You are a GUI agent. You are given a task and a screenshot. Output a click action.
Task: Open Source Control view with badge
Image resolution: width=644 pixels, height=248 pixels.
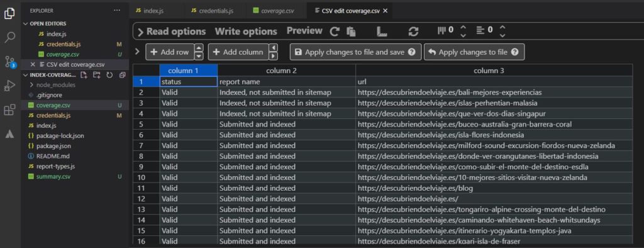(x=10, y=62)
